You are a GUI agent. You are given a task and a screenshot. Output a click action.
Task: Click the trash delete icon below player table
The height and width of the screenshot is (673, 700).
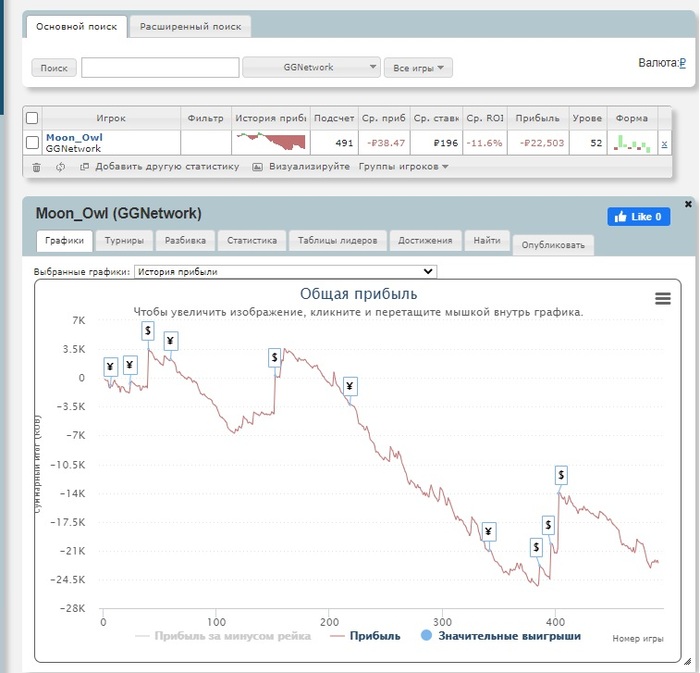click(x=37, y=167)
